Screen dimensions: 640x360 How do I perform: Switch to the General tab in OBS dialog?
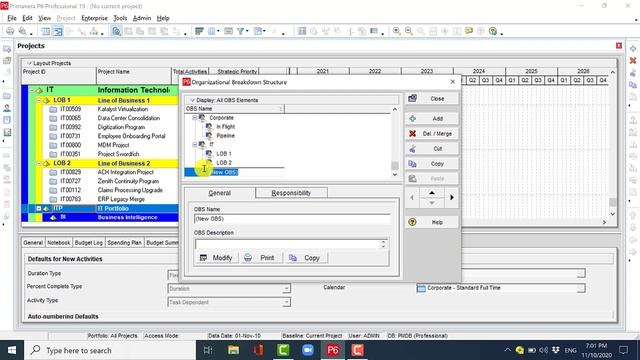click(x=220, y=193)
